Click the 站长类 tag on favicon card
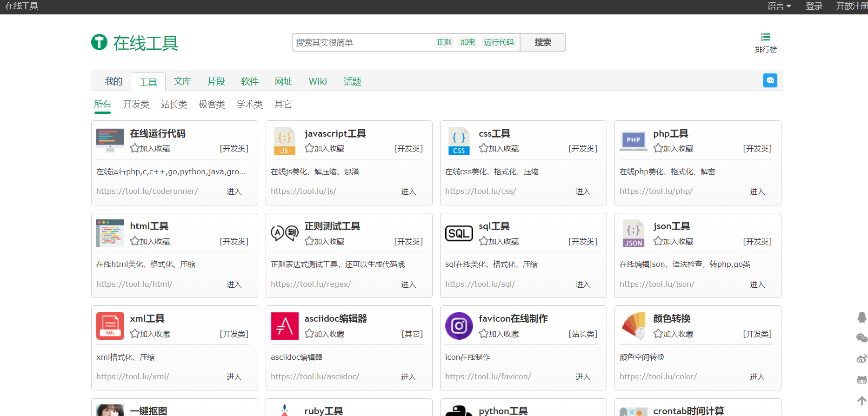This screenshot has height=416, width=868. [583, 334]
